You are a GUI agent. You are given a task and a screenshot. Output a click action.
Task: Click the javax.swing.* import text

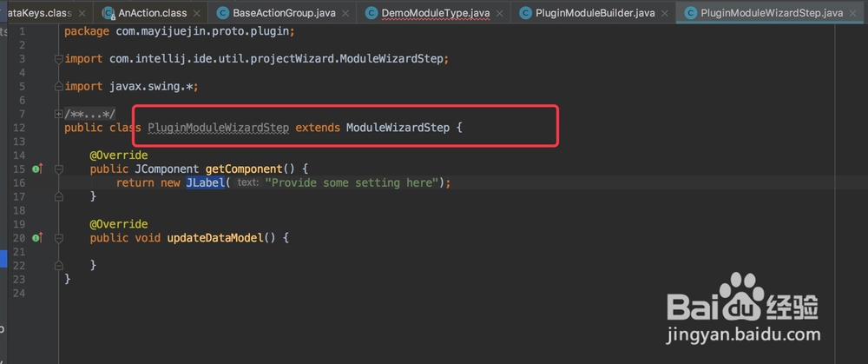pyautogui.click(x=154, y=86)
